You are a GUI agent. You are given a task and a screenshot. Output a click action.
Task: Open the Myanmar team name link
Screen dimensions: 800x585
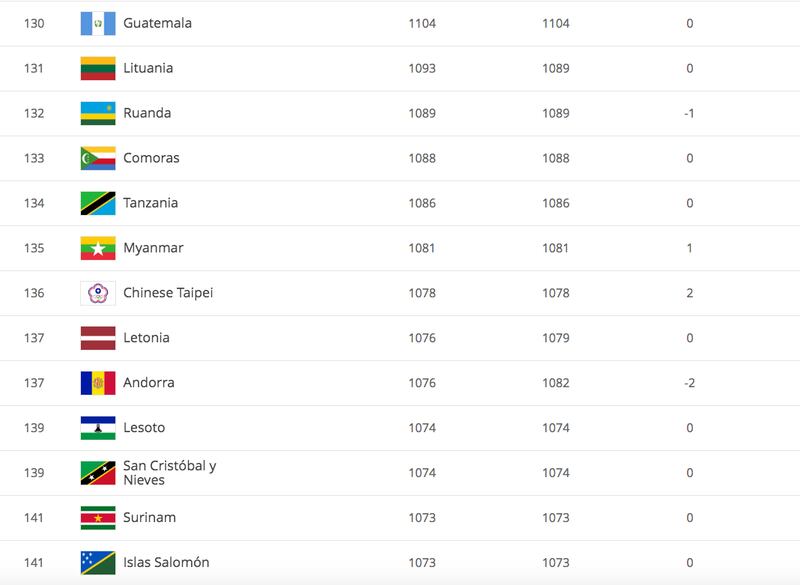click(153, 248)
